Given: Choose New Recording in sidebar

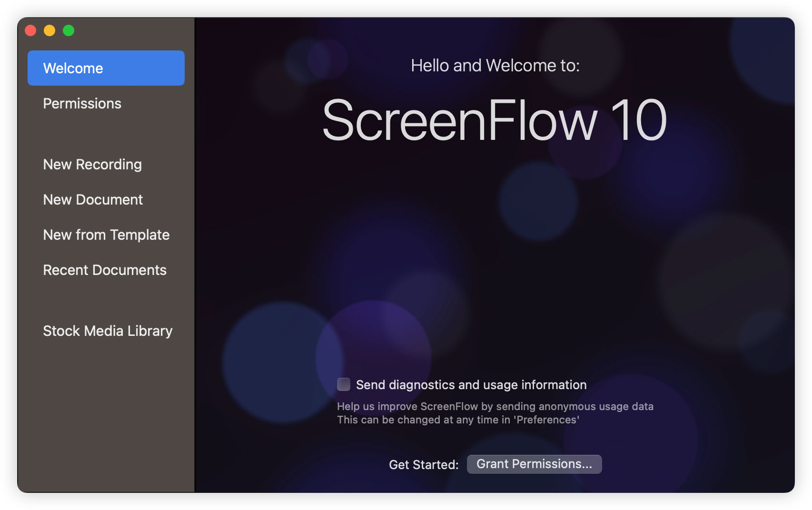Looking at the screenshot, I should 106,164.
